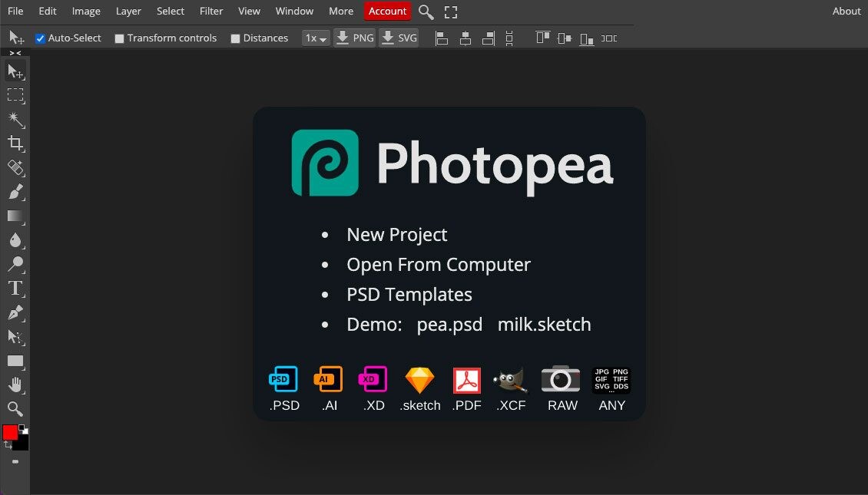Image resolution: width=868 pixels, height=495 pixels.
Task: Open the search magnifier in the menu bar
Action: [x=426, y=12]
